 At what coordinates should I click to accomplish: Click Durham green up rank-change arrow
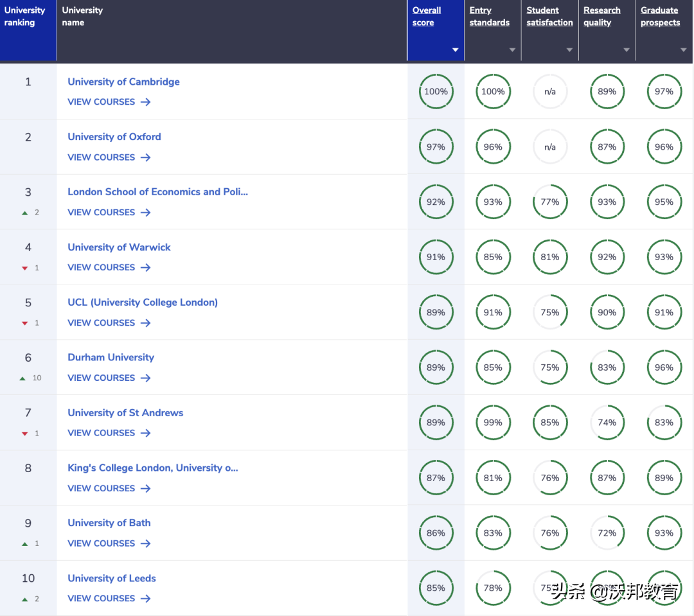pyautogui.click(x=22, y=378)
